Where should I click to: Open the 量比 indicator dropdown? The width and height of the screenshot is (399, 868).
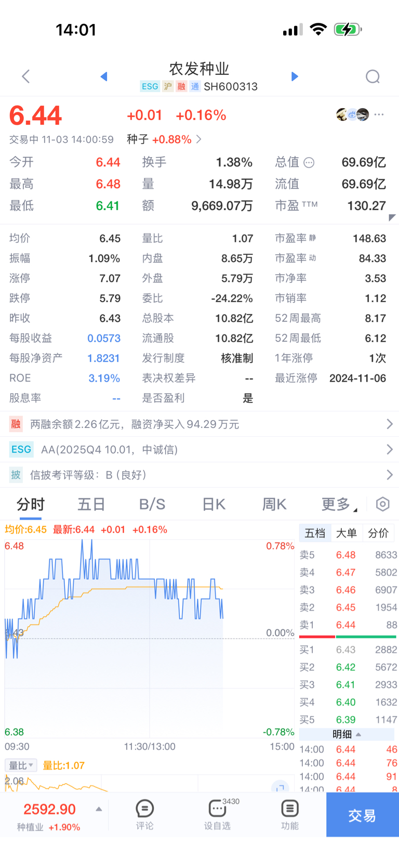coord(21,766)
